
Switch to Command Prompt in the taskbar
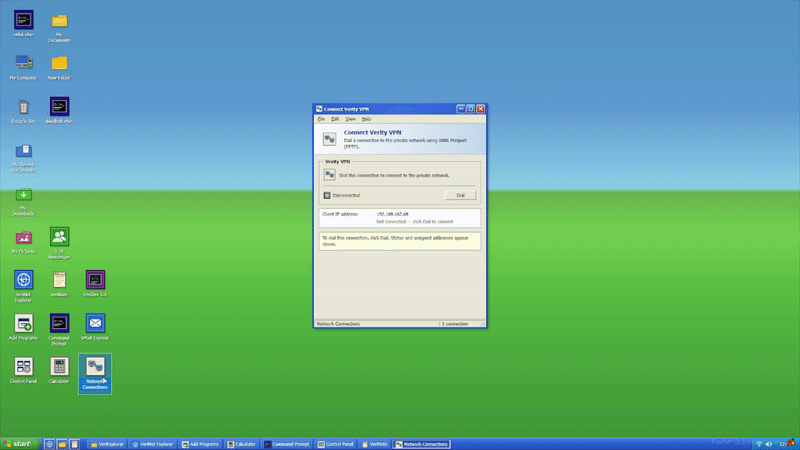[287, 444]
